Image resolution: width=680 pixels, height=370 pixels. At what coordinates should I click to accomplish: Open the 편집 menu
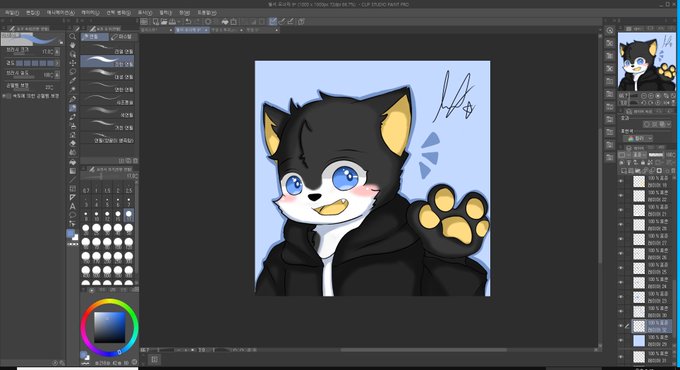(x=33, y=13)
